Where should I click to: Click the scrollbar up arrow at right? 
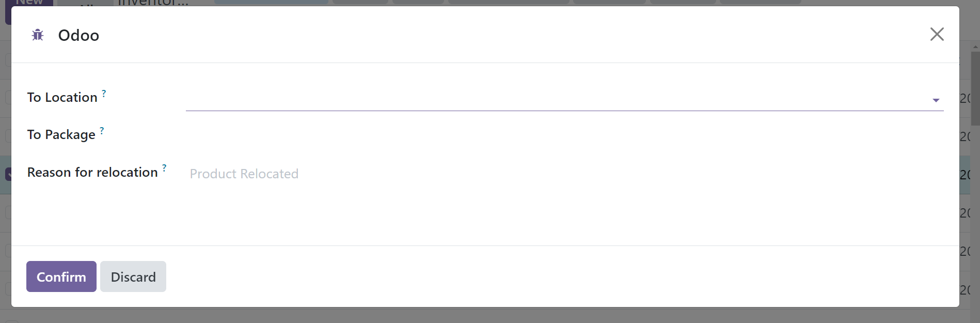point(975,47)
